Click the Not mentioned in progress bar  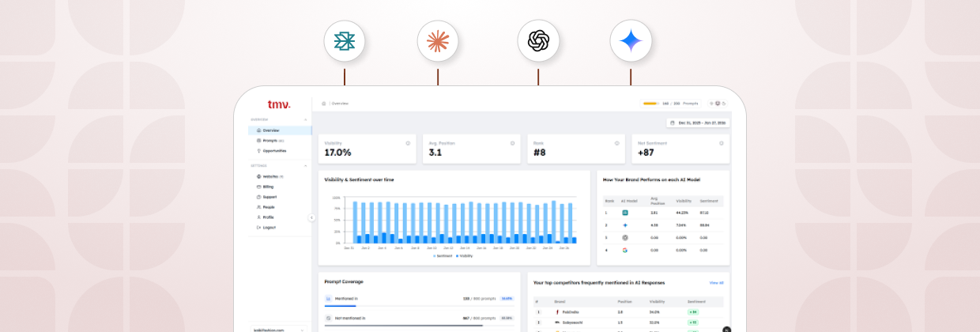pyautogui.click(x=419, y=326)
